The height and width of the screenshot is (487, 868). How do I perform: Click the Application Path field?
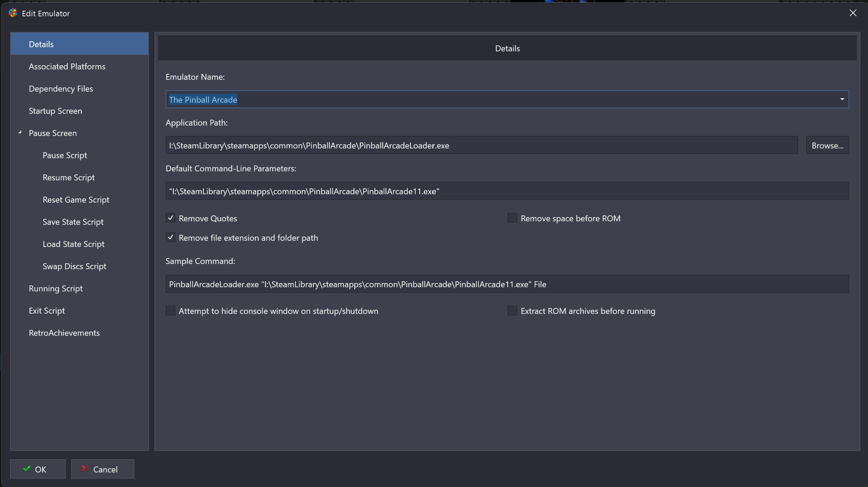(481, 145)
